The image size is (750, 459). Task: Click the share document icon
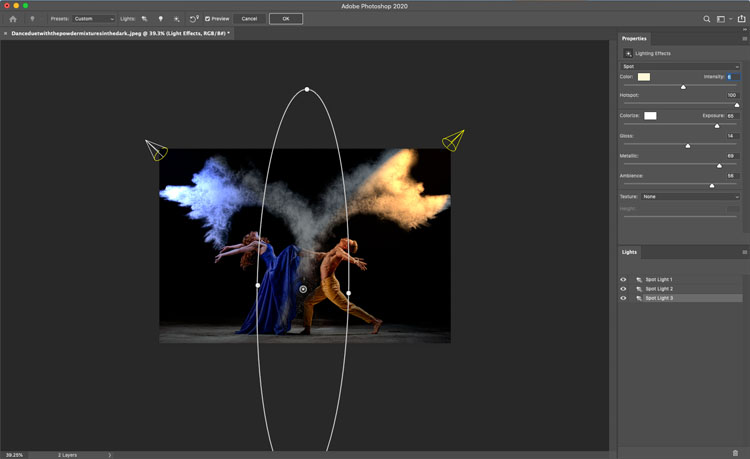[741, 19]
